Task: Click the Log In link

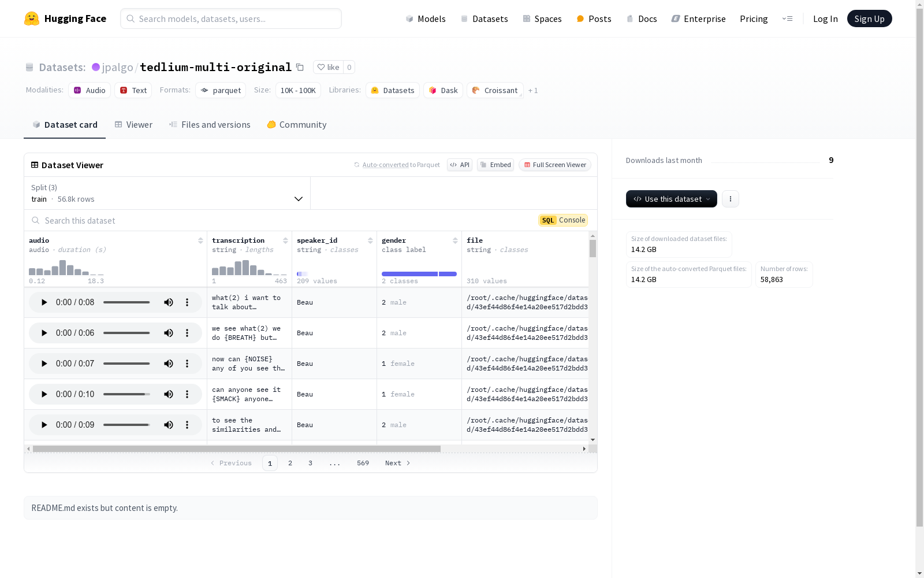Action: (825, 18)
